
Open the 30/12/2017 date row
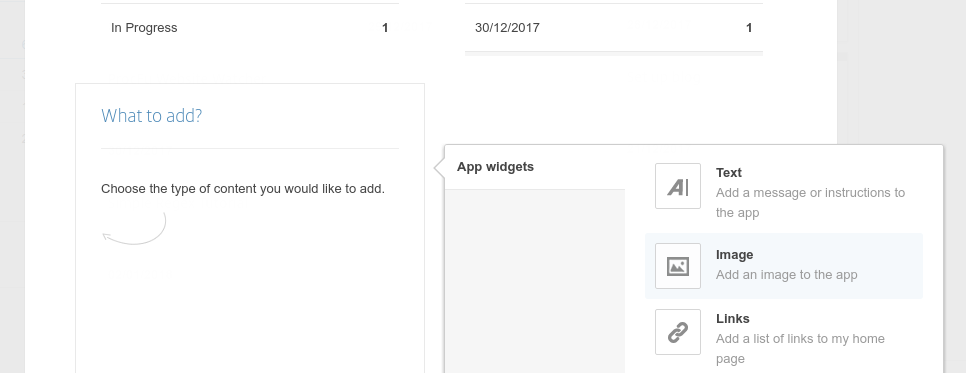point(614,28)
